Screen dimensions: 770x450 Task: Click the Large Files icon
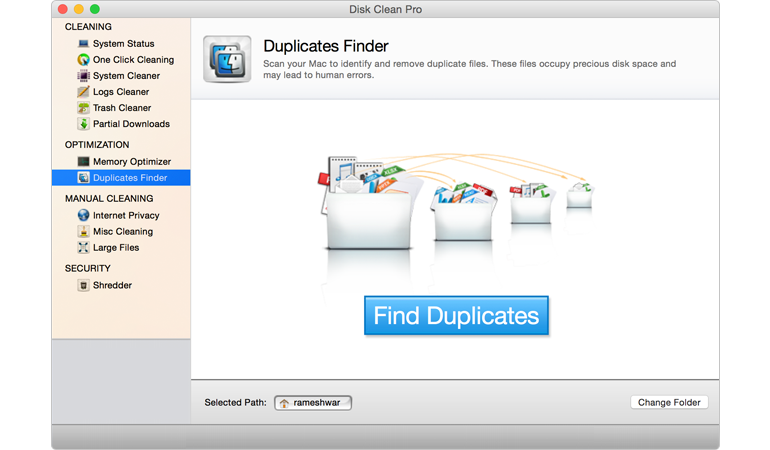tap(84, 248)
